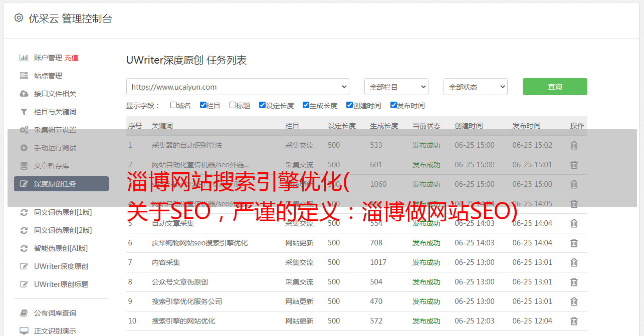
Task: Click the cloud upload icon for 接口文件相关
Action: [x=24, y=94]
